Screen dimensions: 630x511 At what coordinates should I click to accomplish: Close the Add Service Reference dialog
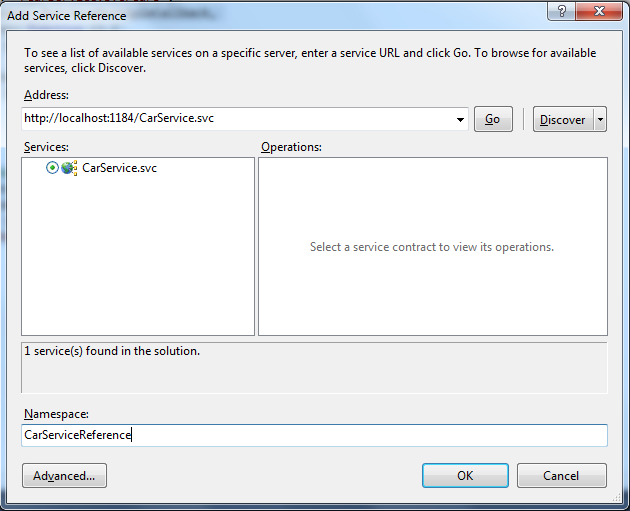pyautogui.click(x=599, y=11)
